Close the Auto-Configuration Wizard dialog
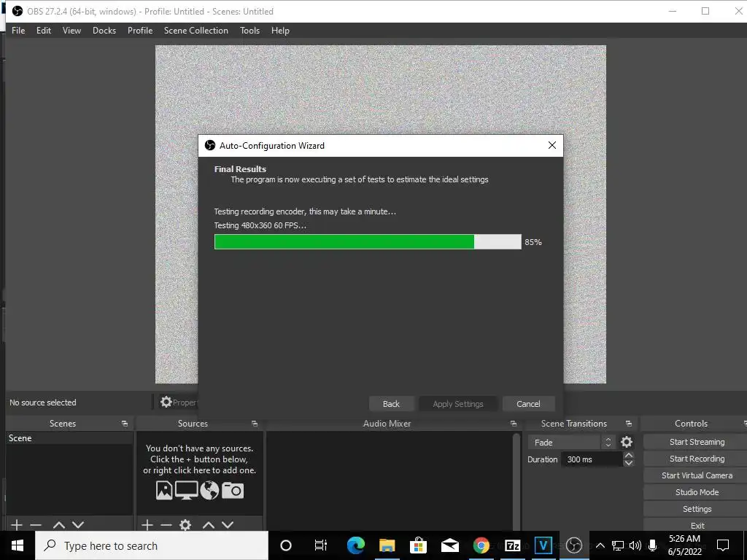 tap(552, 145)
